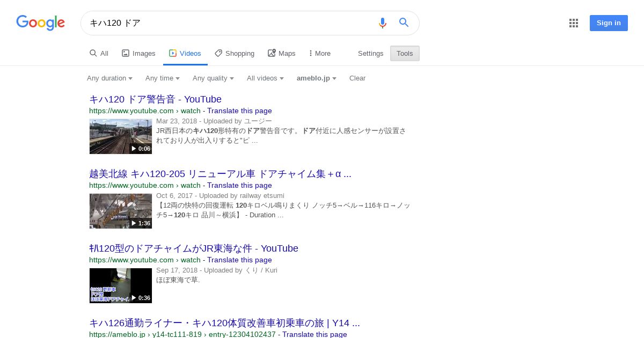Open キハ126通勤ライナー result title
644x338 pixels.
point(224,323)
